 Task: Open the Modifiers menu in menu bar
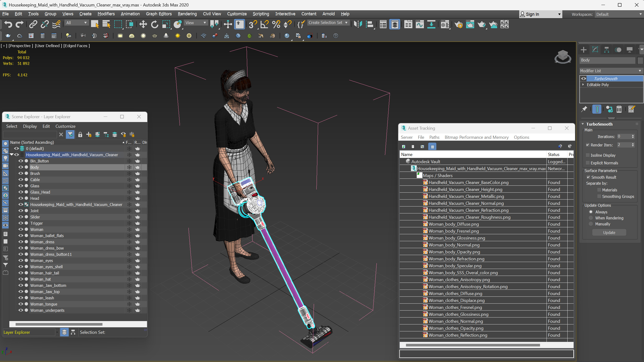(x=106, y=14)
